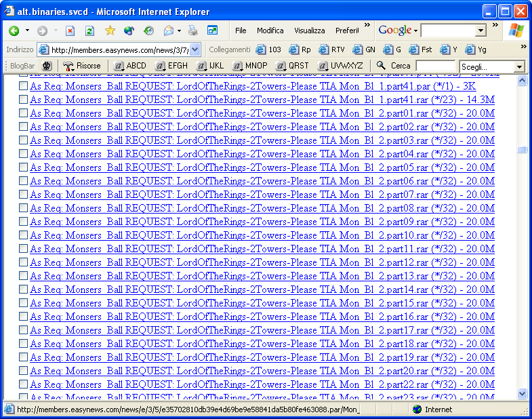Click the vertical scrollbar down arrow
Image resolution: width=532 pixels, height=419 pixels.
pyautogui.click(x=522, y=393)
